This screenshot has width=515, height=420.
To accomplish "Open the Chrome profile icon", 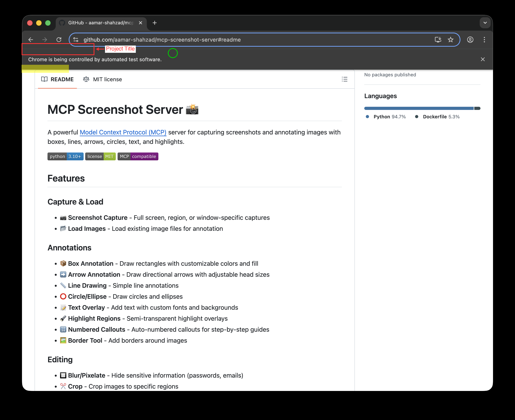I will click(470, 40).
